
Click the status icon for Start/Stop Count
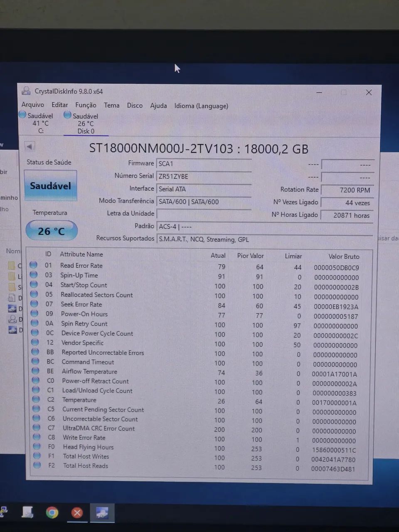pos(34,284)
